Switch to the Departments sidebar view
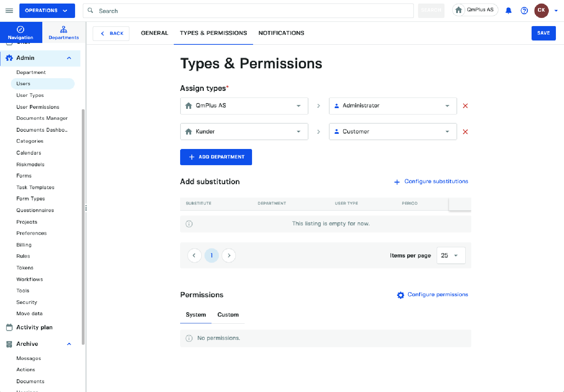564x392 pixels. (63, 32)
